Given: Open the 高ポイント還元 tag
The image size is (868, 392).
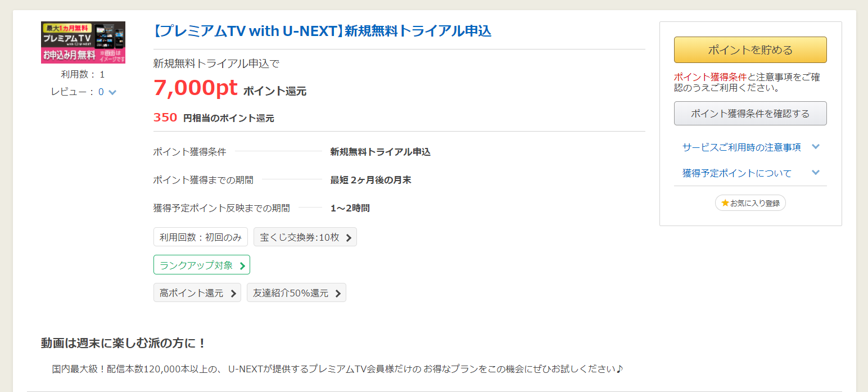Looking at the screenshot, I should (x=197, y=293).
